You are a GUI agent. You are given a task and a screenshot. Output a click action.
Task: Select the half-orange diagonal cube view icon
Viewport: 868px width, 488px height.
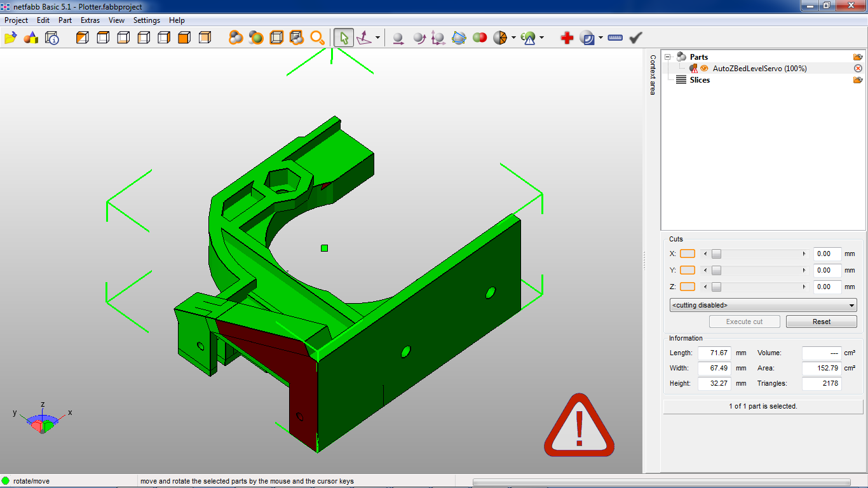point(83,38)
